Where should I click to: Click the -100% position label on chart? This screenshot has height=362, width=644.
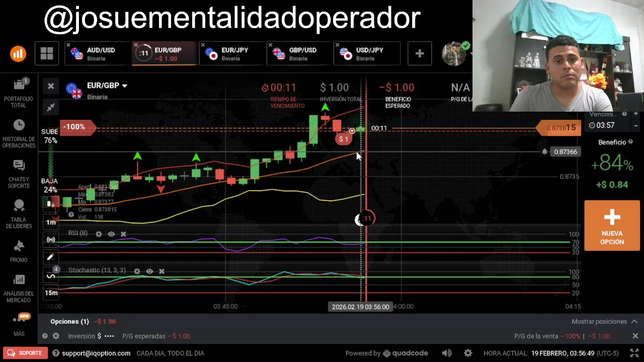pyautogui.click(x=77, y=127)
